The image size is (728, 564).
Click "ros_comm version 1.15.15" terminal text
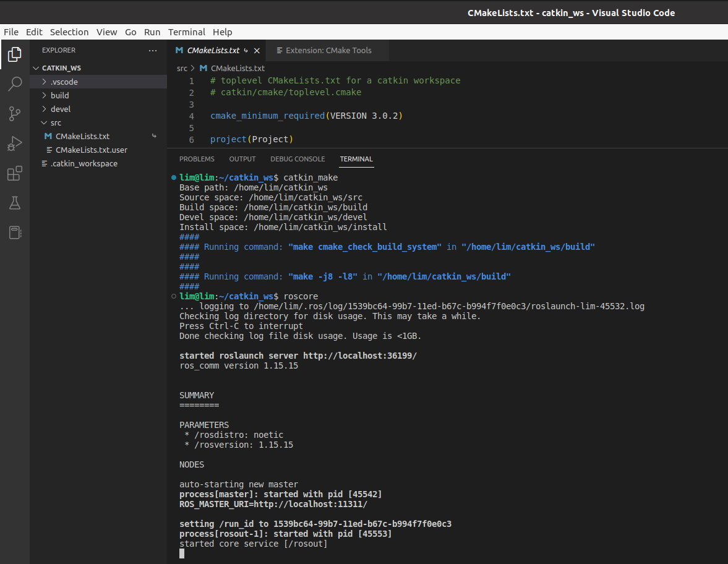tap(239, 365)
